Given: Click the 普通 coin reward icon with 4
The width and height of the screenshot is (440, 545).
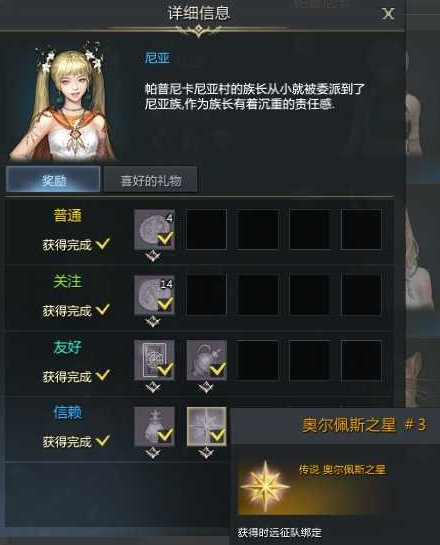Looking at the screenshot, I should (x=154, y=229).
